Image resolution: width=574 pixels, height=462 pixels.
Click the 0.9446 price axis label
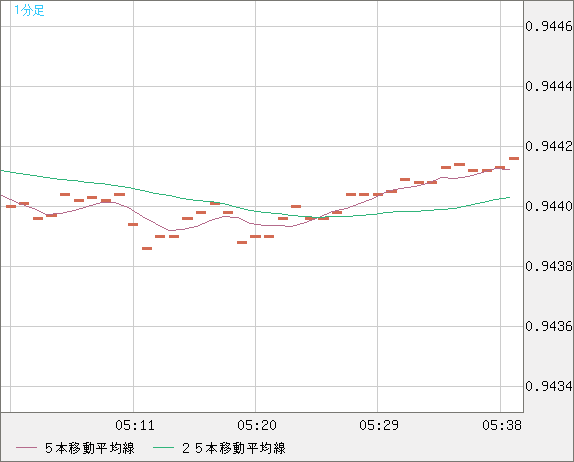point(549,26)
